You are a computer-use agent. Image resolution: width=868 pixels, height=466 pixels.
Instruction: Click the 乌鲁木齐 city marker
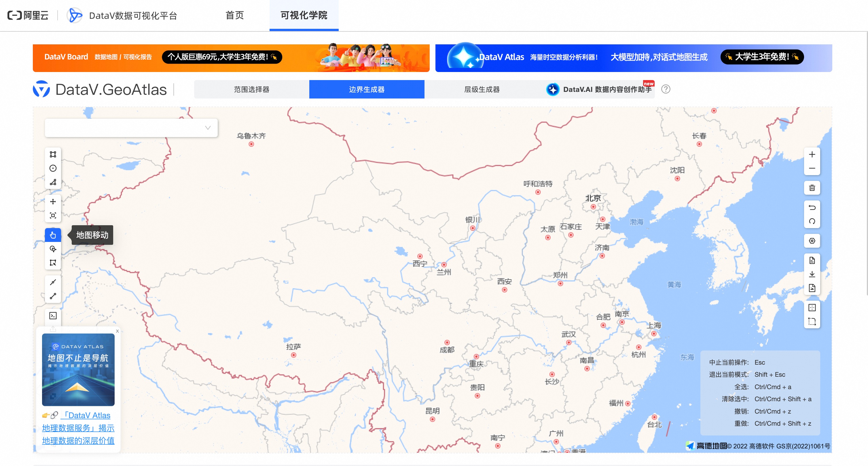(251, 144)
